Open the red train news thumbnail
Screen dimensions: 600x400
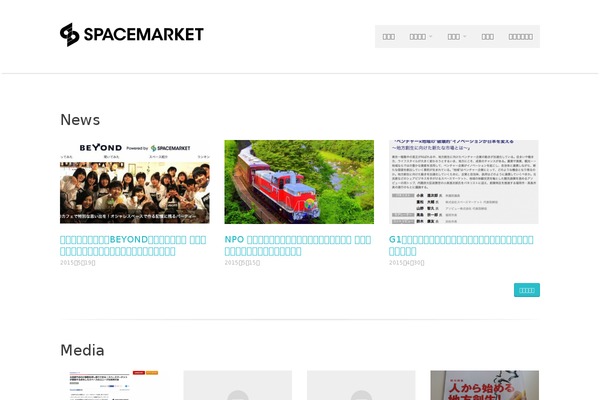pyautogui.click(x=299, y=182)
